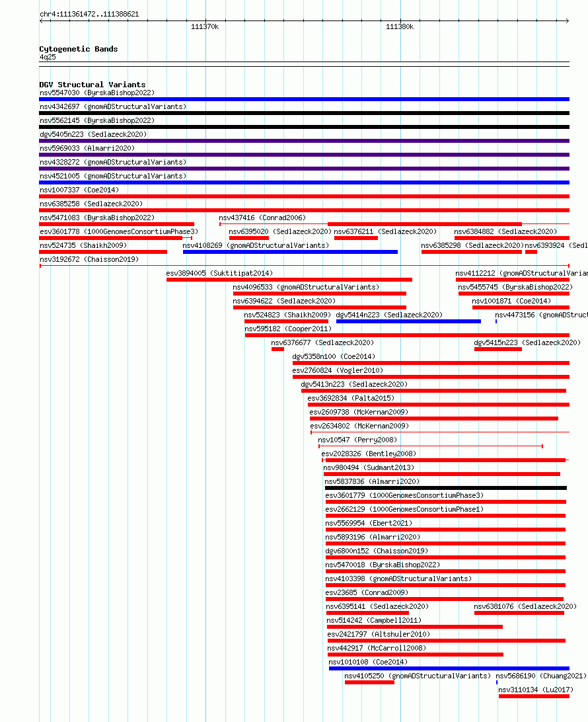Click the nsv524823 (Shaikh2009) label
Image resolution: width=588 pixels, height=722 pixels.
point(287,315)
